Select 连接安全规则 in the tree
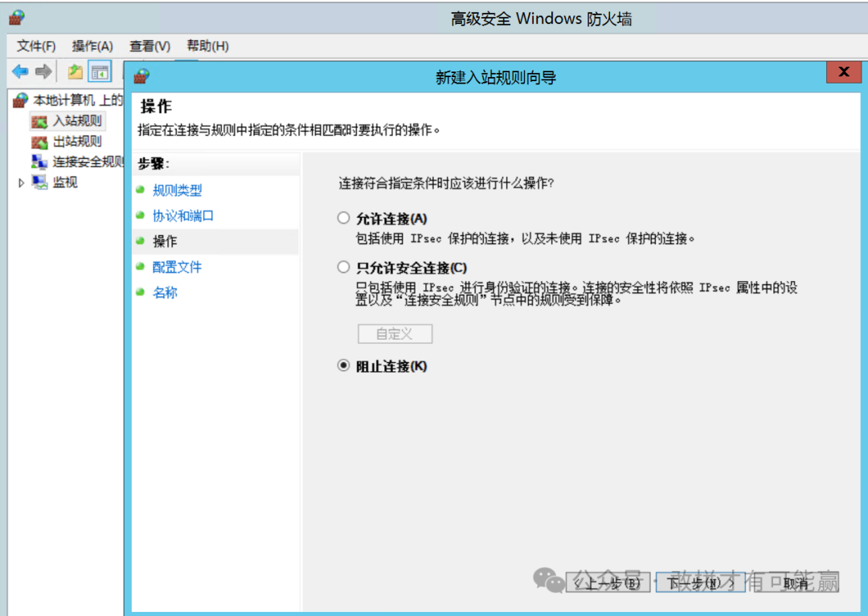Image resolution: width=868 pixels, height=616 pixels. (88, 162)
